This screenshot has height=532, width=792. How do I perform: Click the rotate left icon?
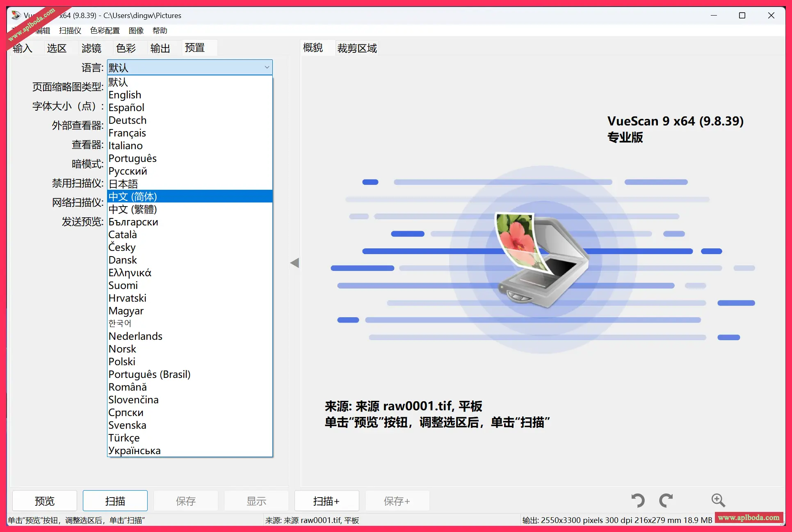click(638, 500)
